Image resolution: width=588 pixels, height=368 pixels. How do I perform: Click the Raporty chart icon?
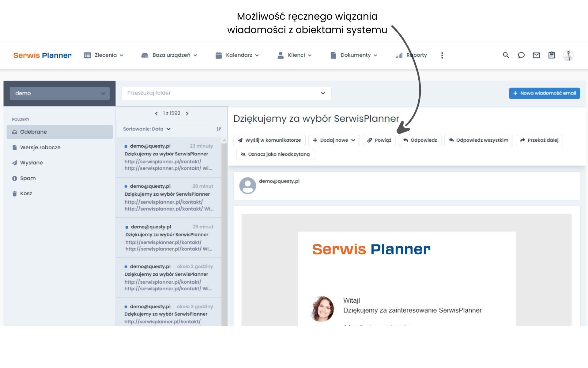click(399, 56)
